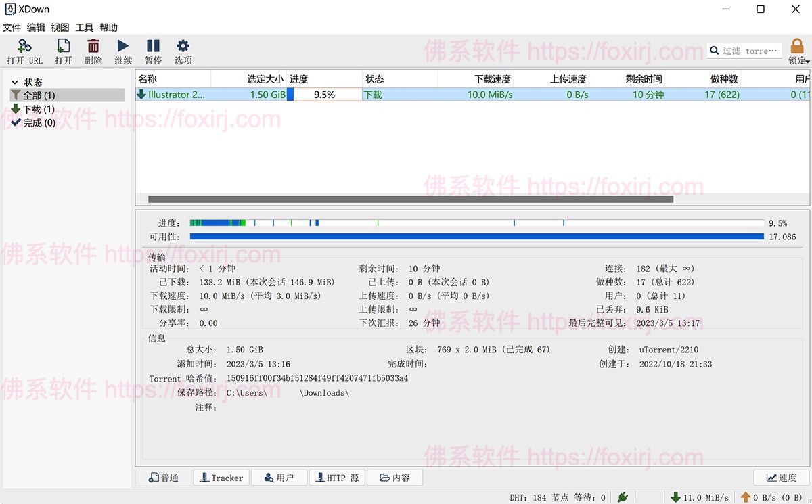Click the 9.5% progress bar of Illustrator

click(x=325, y=95)
